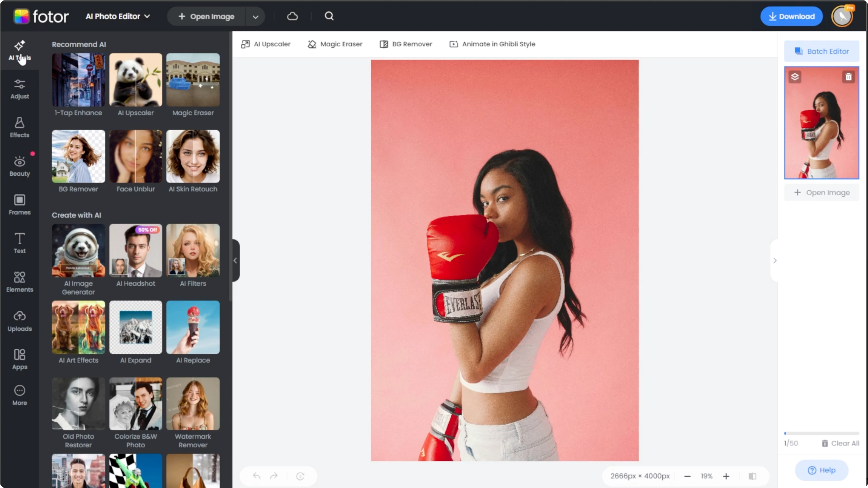Select BG Remover in top toolbar

click(x=406, y=44)
